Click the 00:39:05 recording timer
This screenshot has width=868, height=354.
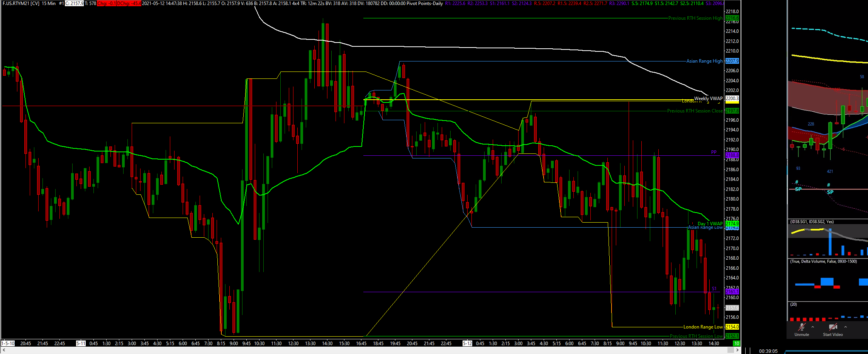[x=768, y=351]
